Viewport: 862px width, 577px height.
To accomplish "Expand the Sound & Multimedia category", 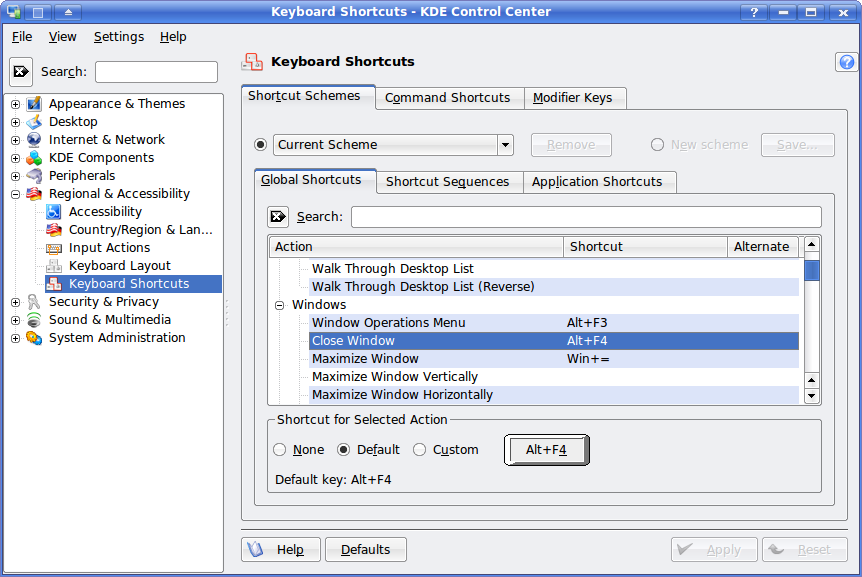I will tap(15, 320).
